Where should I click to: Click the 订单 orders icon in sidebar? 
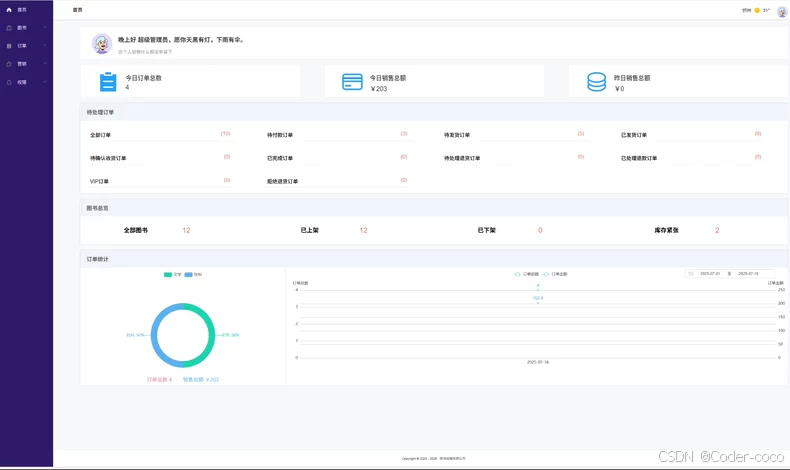[9, 46]
